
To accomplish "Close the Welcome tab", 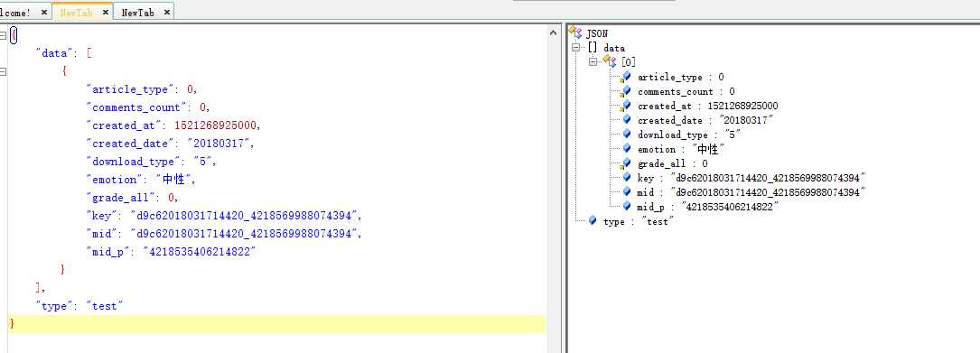I will point(43,13).
